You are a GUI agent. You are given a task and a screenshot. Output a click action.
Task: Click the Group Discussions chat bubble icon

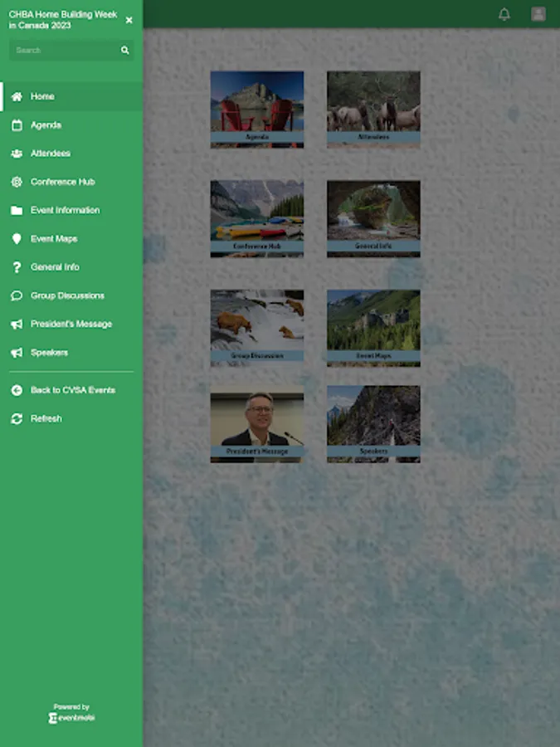pyautogui.click(x=17, y=295)
